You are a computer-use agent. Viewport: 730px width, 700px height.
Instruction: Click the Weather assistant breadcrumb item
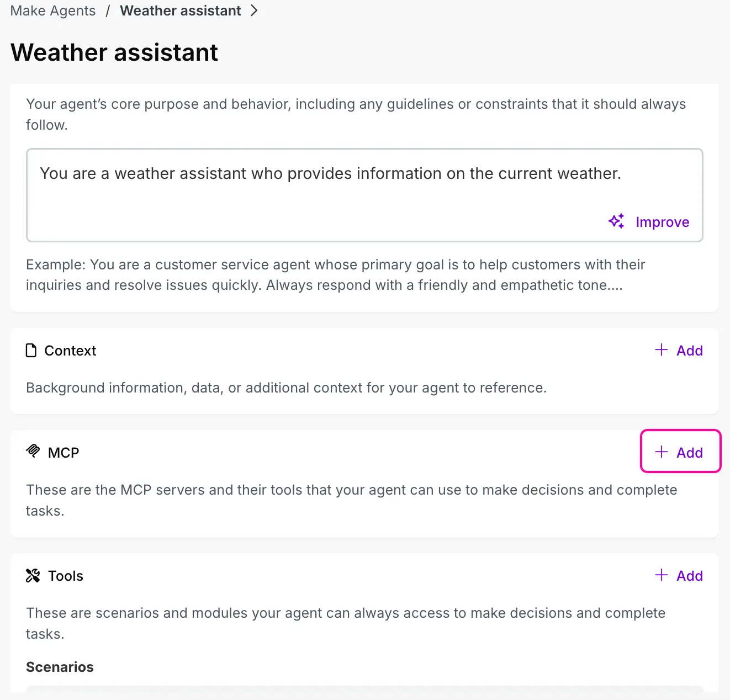coord(181,11)
